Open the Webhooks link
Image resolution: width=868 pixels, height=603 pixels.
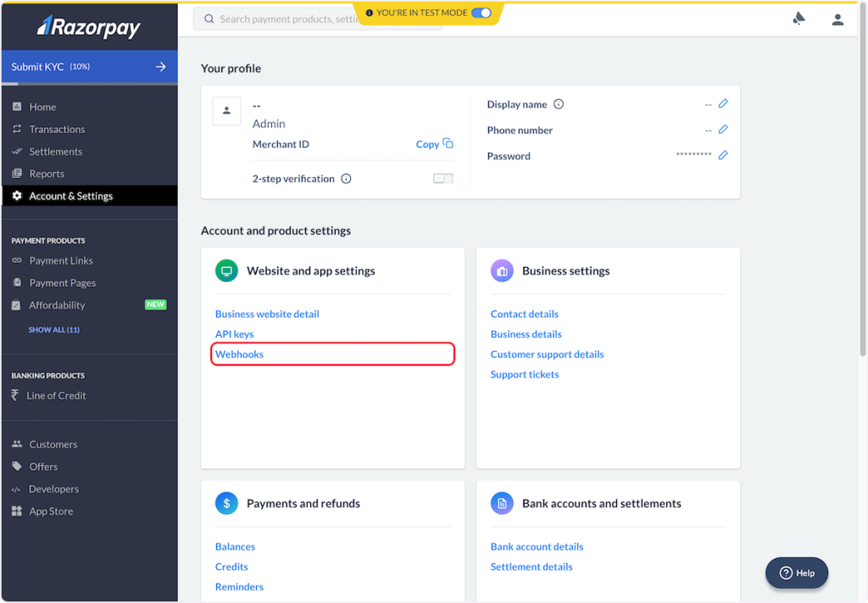coord(239,355)
